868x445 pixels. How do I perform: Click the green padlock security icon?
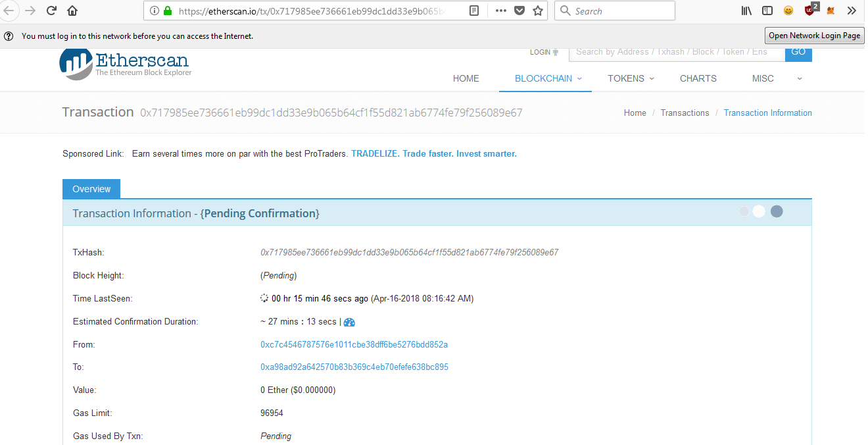pyautogui.click(x=167, y=11)
